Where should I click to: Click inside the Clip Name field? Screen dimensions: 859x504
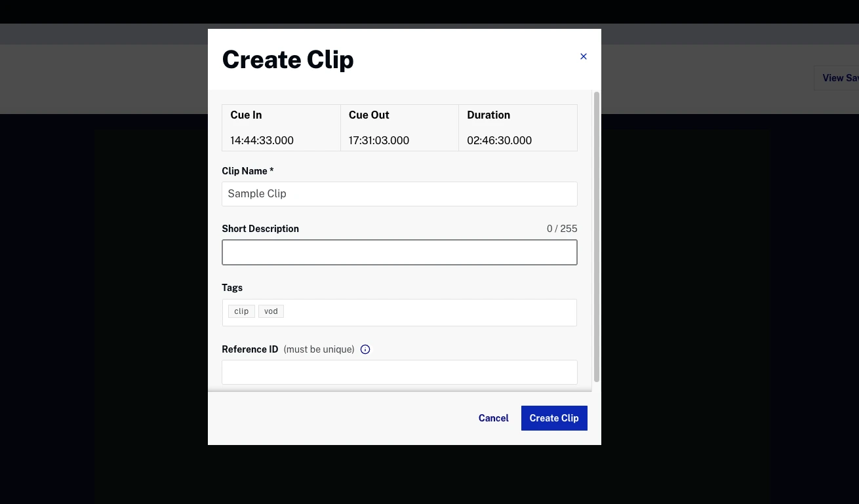click(x=399, y=193)
